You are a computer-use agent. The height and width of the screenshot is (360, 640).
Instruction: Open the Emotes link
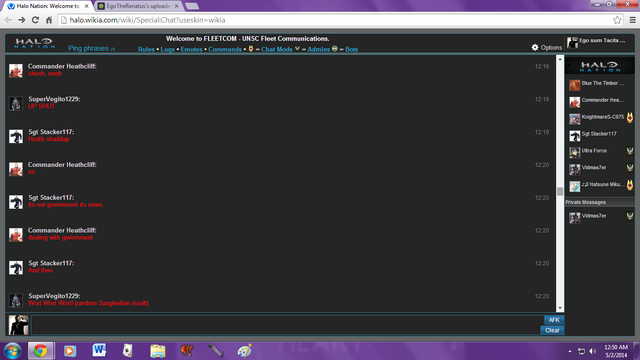191,49
